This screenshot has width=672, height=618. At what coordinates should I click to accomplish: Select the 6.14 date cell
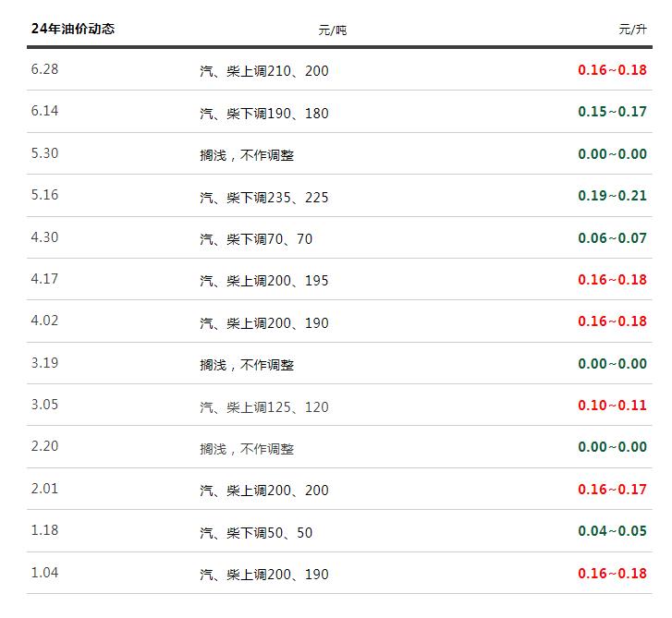click(44, 112)
